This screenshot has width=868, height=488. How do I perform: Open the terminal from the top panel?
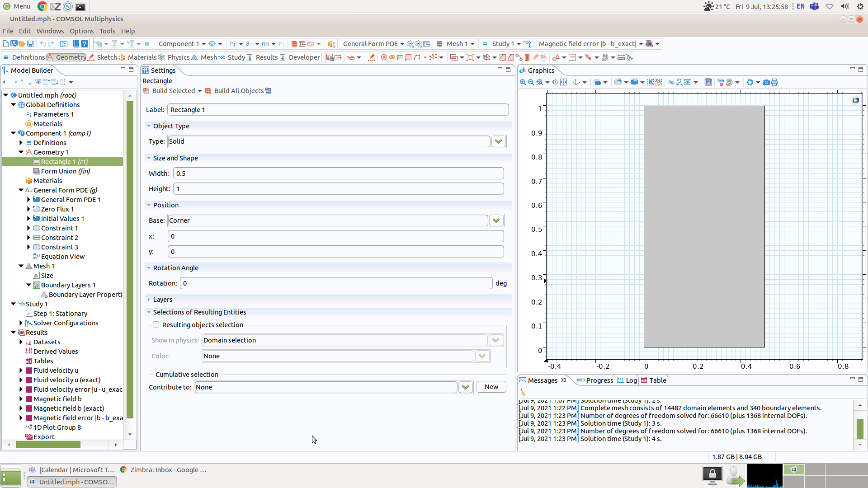pyautogui.click(x=80, y=6)
